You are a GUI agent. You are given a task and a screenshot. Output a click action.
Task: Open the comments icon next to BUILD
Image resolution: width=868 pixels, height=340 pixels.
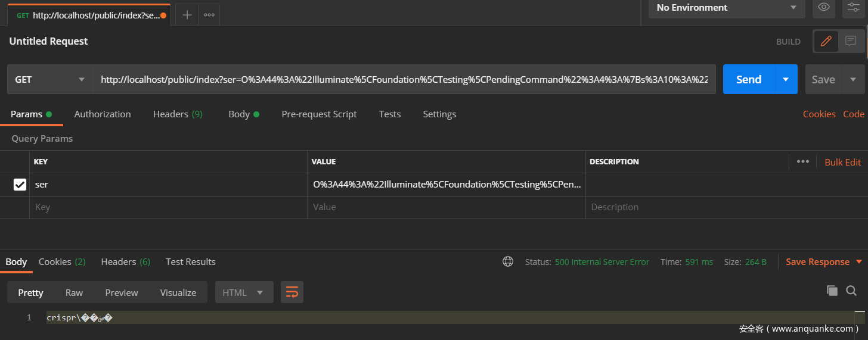[851, 41]
